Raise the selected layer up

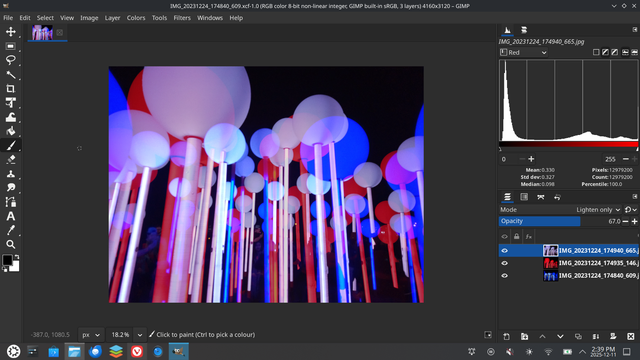click(x=542, y=336)
